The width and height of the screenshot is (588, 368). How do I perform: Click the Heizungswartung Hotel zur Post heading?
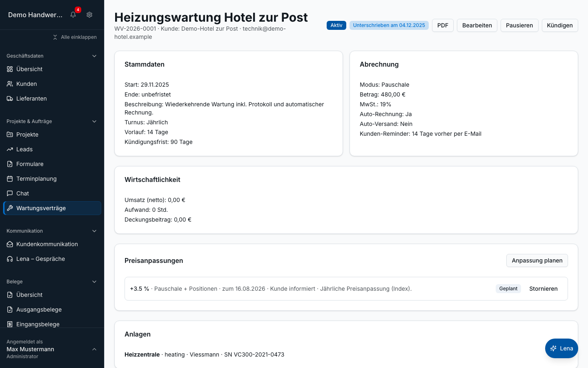point(211,17)
